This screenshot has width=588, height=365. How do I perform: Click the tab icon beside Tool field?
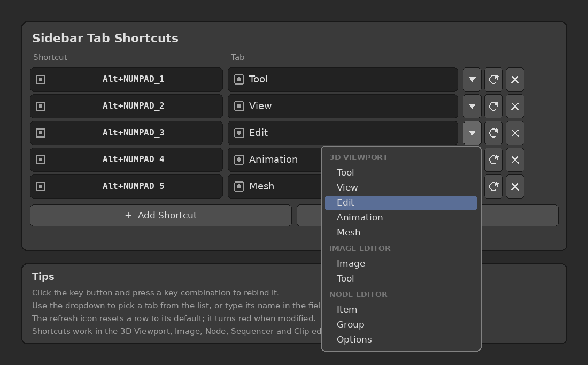(239, 79)
